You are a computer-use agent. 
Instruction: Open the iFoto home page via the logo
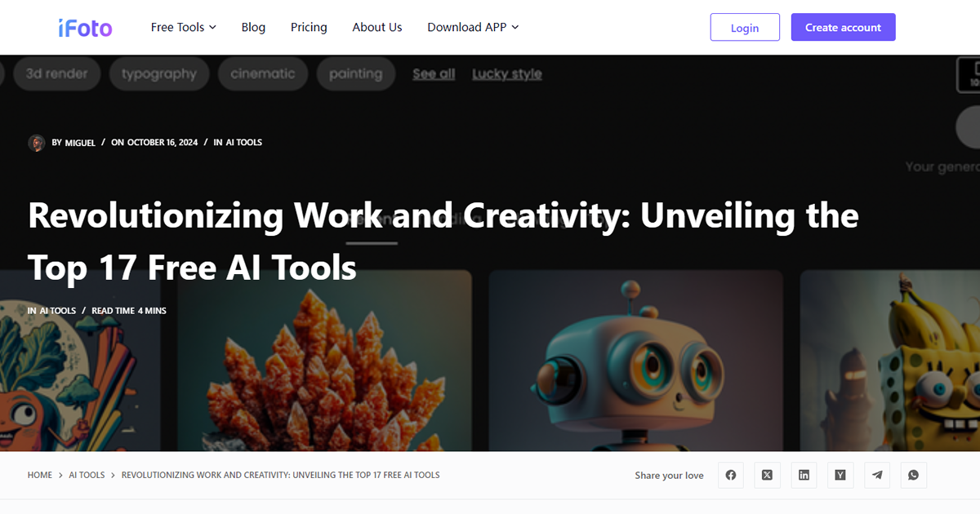85,27
